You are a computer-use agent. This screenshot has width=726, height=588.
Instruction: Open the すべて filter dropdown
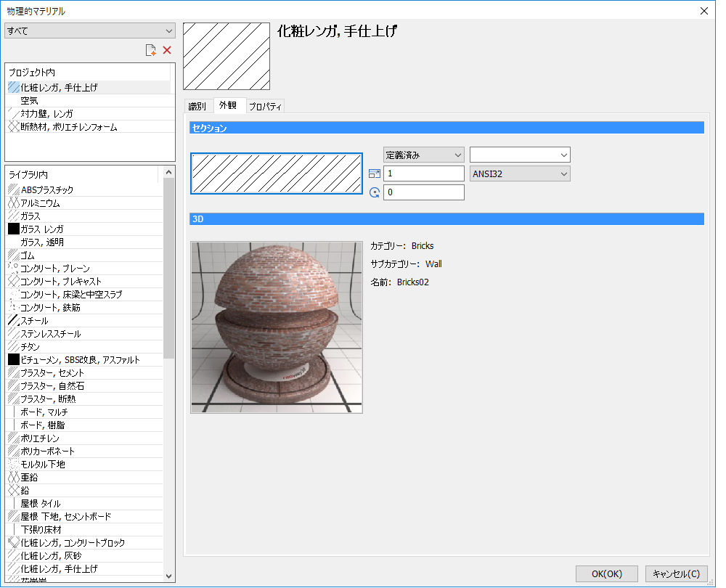pos(90,31)
